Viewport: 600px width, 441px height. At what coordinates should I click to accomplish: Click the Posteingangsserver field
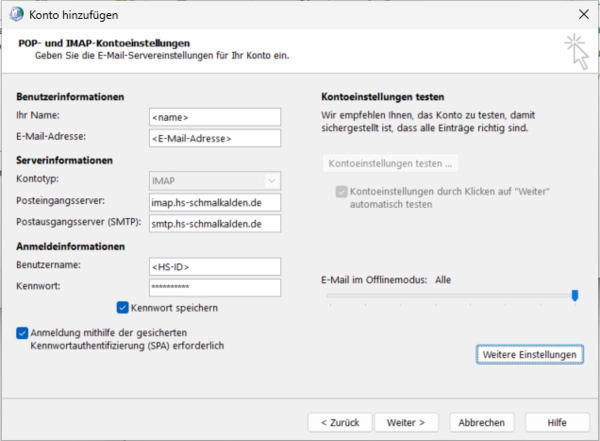(215, 203)
